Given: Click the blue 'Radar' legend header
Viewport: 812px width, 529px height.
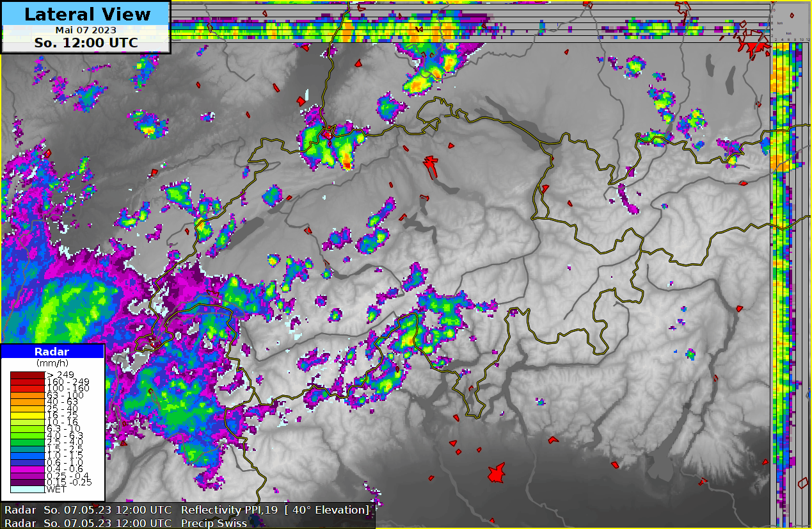Looking at the screenshot, I should coord(52,352).
